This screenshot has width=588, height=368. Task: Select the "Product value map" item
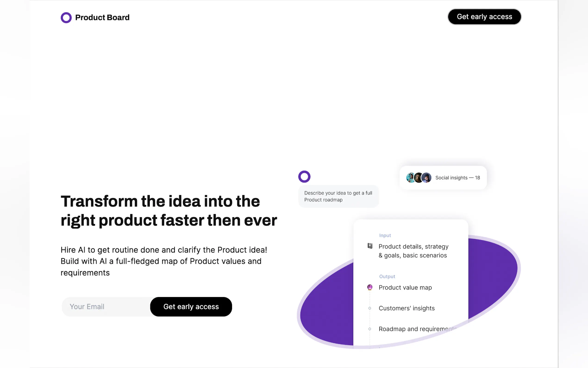405,288
